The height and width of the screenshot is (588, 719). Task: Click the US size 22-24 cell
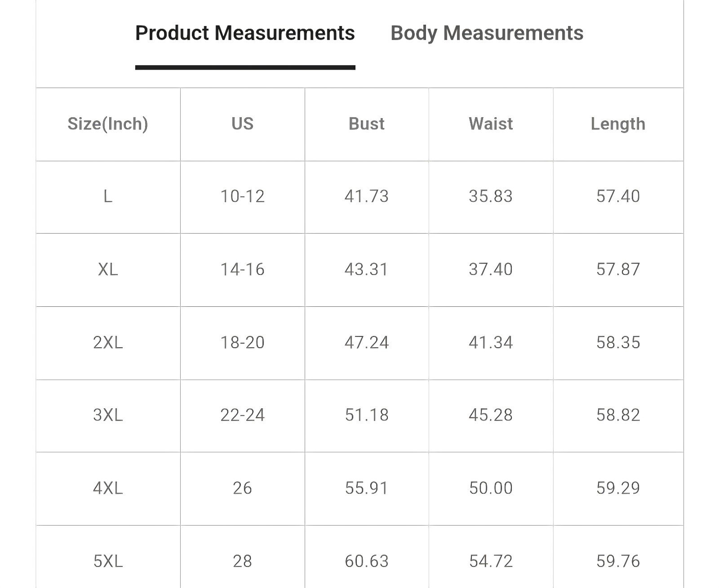point(243,416)
